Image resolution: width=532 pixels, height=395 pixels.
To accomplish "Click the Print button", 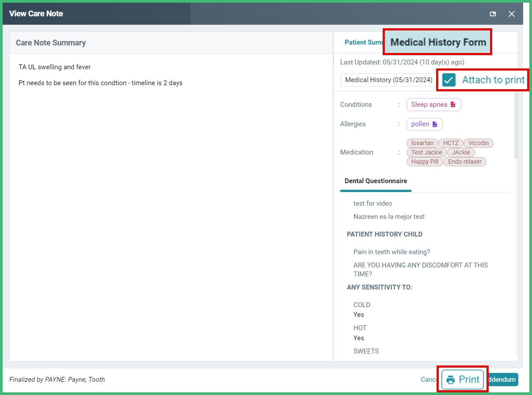I will tap(462, 380).
